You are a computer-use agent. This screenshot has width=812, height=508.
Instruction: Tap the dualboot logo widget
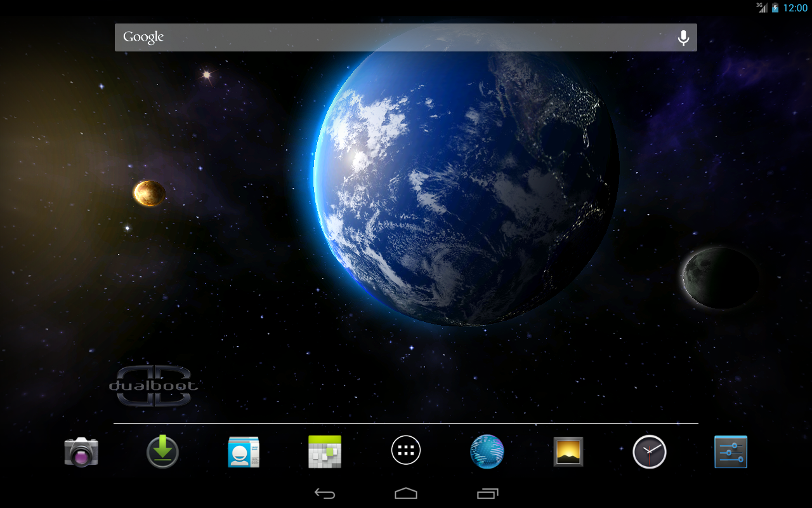click(x=154, y=385)
